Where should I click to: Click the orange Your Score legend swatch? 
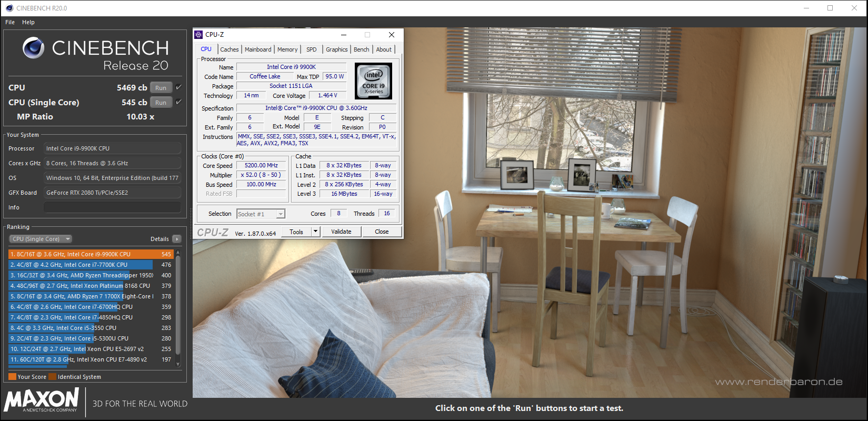coord(12,377)
